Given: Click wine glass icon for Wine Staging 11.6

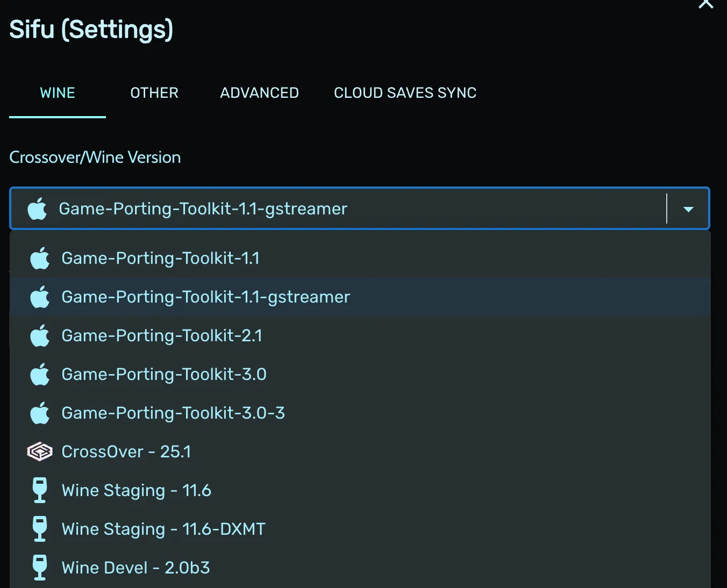Looking at the screenshot, I should click(40, 490).
